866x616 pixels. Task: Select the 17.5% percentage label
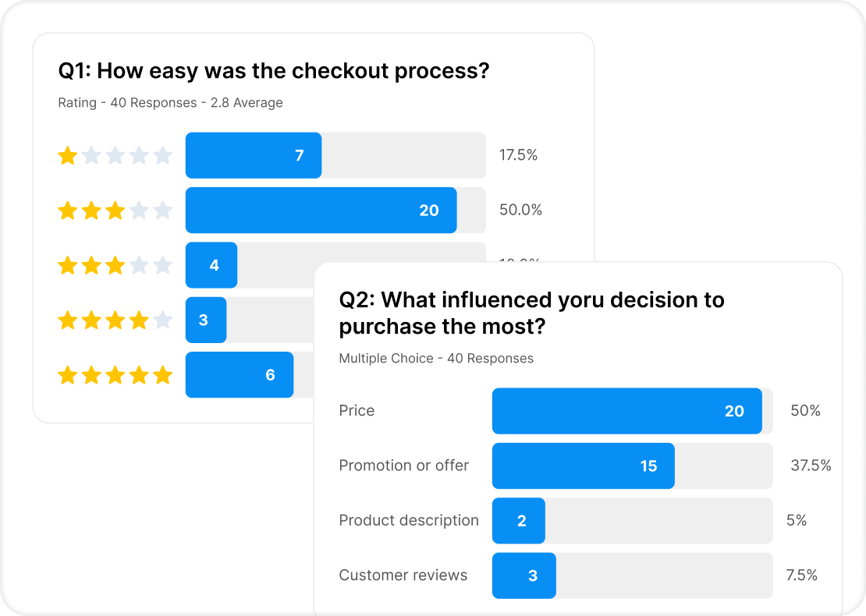[x=518, y=155]
